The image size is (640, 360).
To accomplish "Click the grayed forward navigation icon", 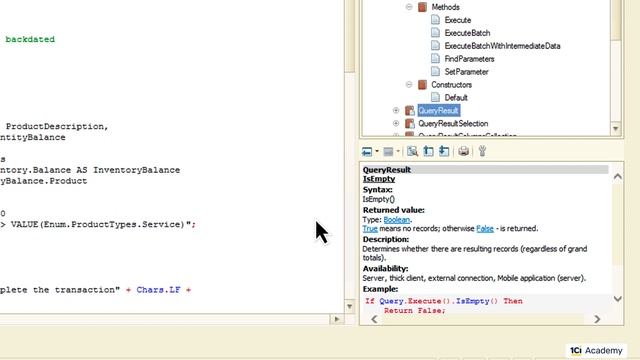I will tap(388, 151).
